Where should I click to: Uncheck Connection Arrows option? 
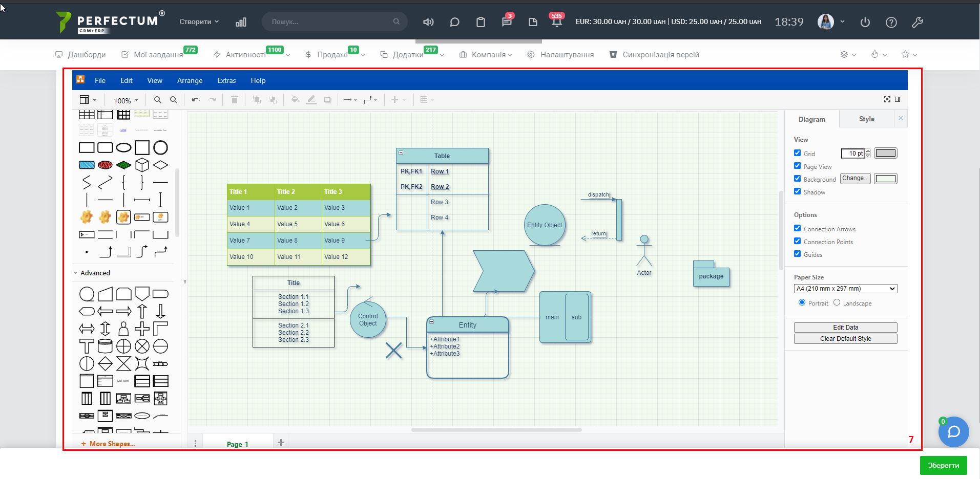point(797,228)
